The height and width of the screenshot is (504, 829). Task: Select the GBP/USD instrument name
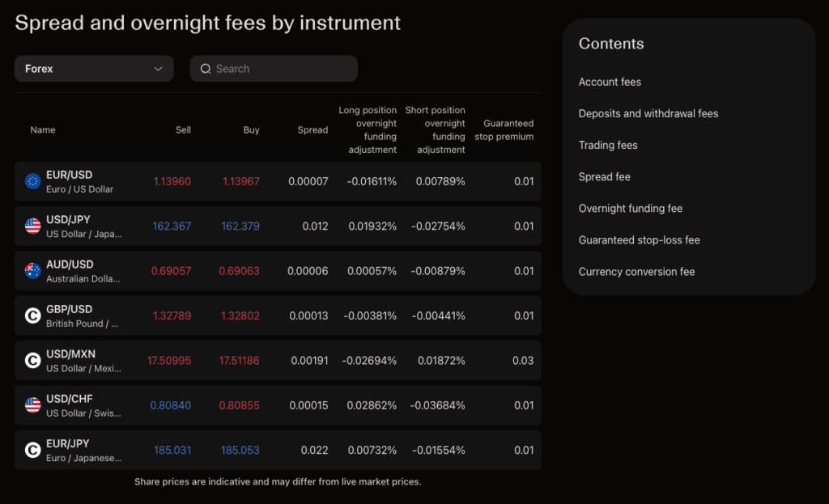tap(70, 310)
